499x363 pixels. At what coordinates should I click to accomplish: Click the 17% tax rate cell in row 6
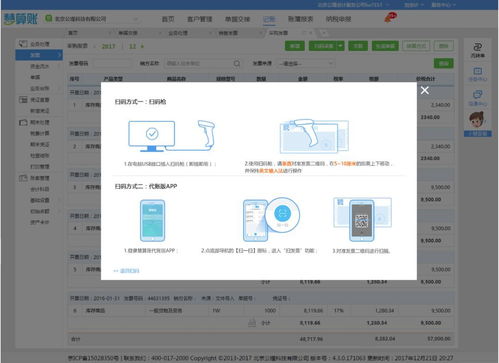tap(339, 310)
